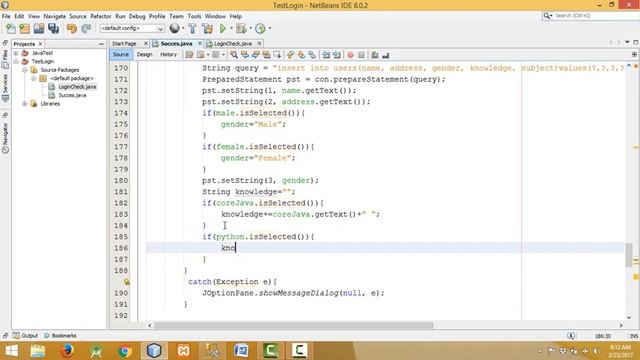
Task: Click the editor vertical scrollbar thumb
Action: pyautogui.click(x=629, y=256)
